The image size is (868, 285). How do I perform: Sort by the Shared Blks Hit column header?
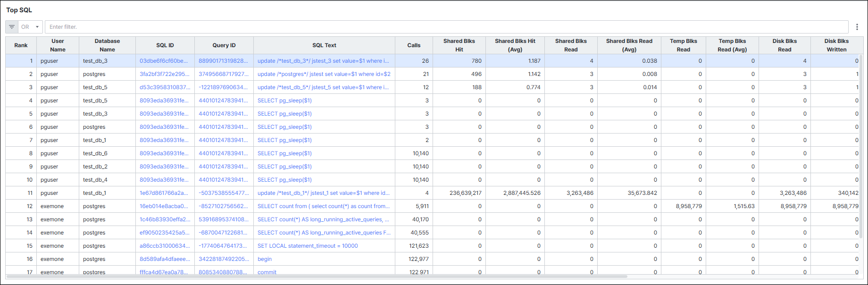coord(459,45)
